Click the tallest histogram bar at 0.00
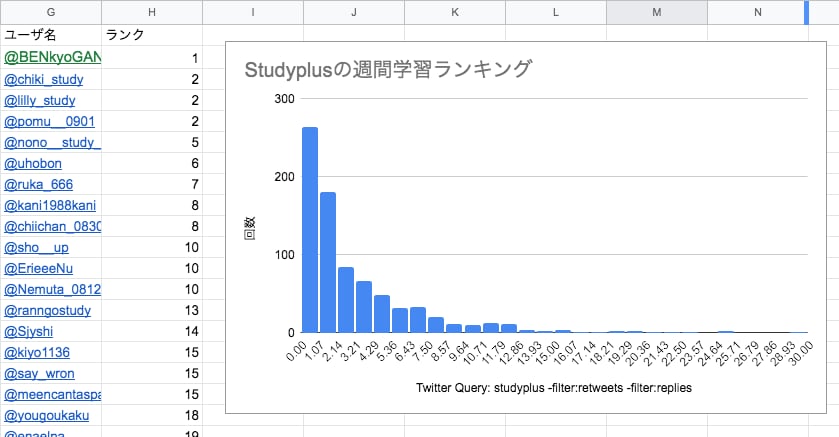The width and height of the screenshot is (839, 437). (310, 230)
